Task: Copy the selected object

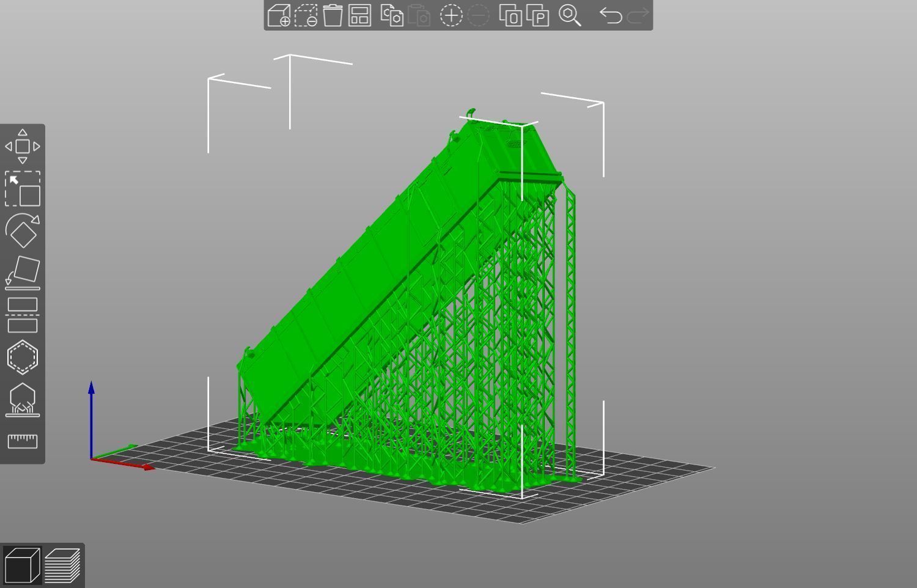Action: tap(392, 15)
